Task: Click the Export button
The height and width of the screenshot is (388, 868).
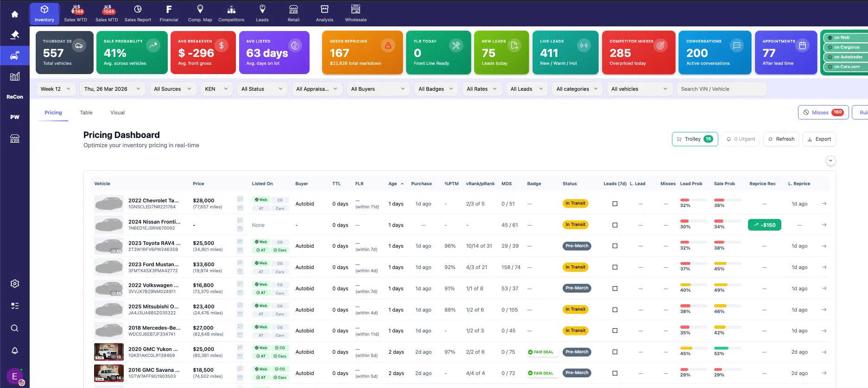Action: coord(819,139)
